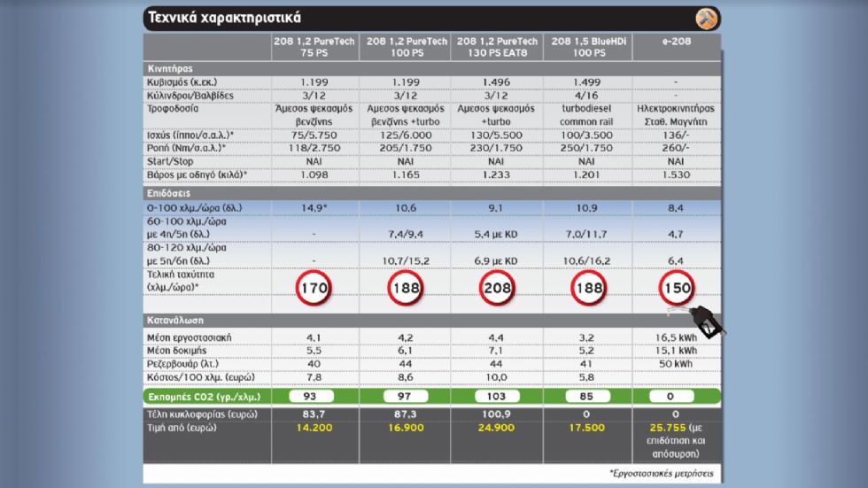Click the white CO2 pill showing 93
This screenshot has width=868, height=488.
311,396
